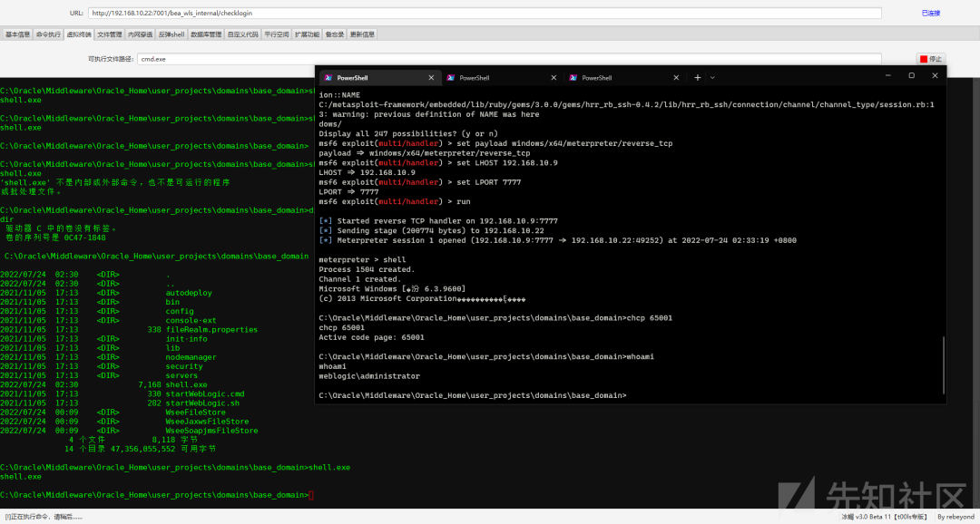The height and width of the screenshot is (524, 980).
Task: Click the 'Meterpreter session 1 opened' line
Action: pyautogui.click(x=557, y=240)
